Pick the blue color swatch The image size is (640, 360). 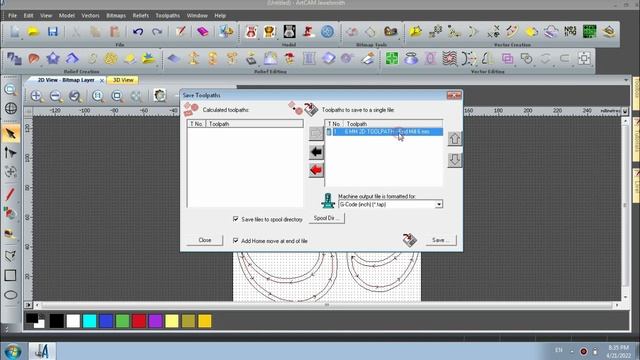click(106, 321)
